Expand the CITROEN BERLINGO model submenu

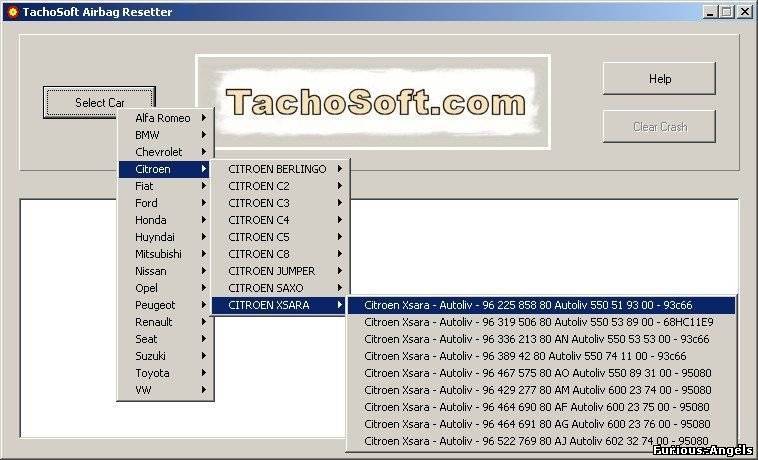280,169
